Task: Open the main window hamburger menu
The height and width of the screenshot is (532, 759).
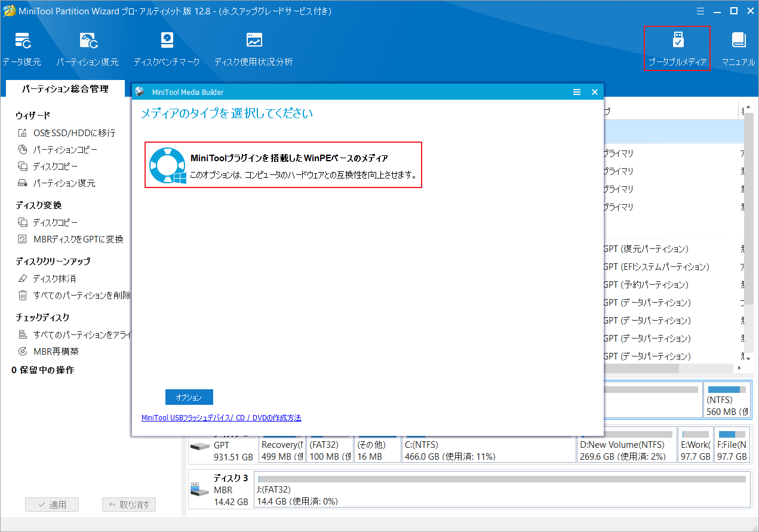Action: [x=700, y=10]
